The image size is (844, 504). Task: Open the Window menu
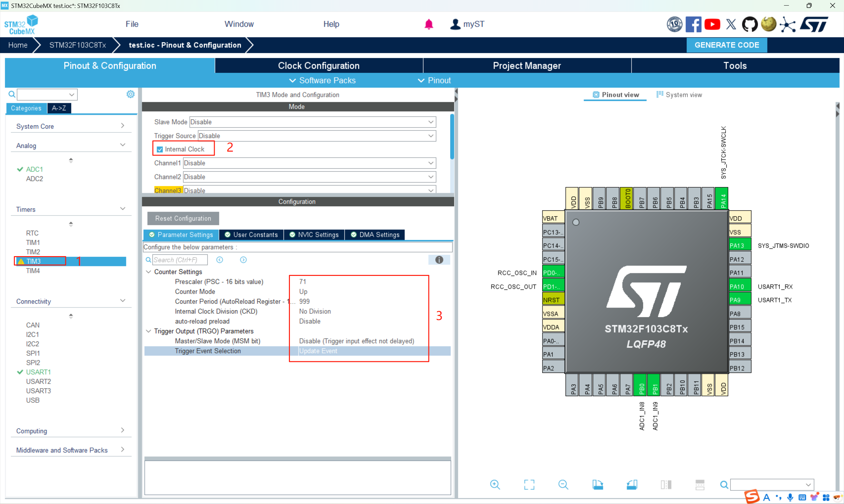239,24
